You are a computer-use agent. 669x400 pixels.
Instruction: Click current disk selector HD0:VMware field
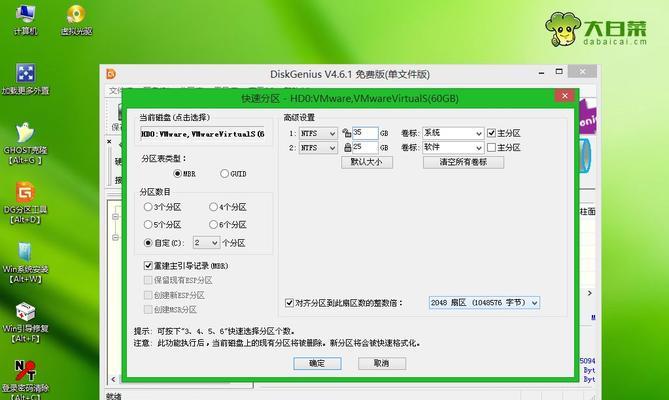[x=203, y=134]
